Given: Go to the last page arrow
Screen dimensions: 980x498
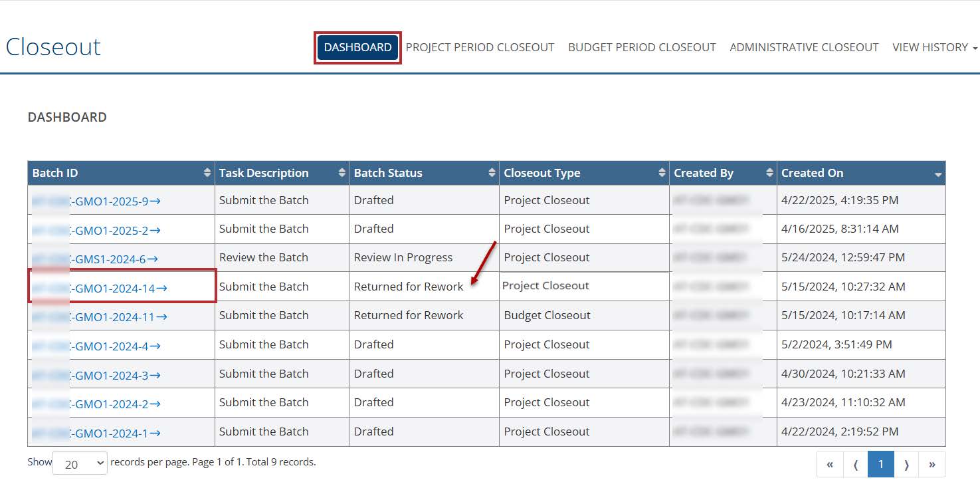Looking at the screenshot, I should [x=932, y=464].
